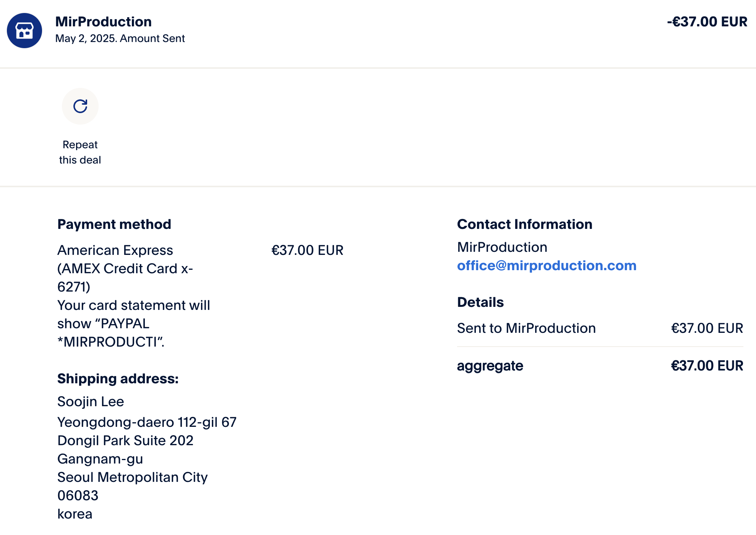Click the payment method €37.00 EUR amount
This screenshot has width=756, height=535.
tap(307, 250)
